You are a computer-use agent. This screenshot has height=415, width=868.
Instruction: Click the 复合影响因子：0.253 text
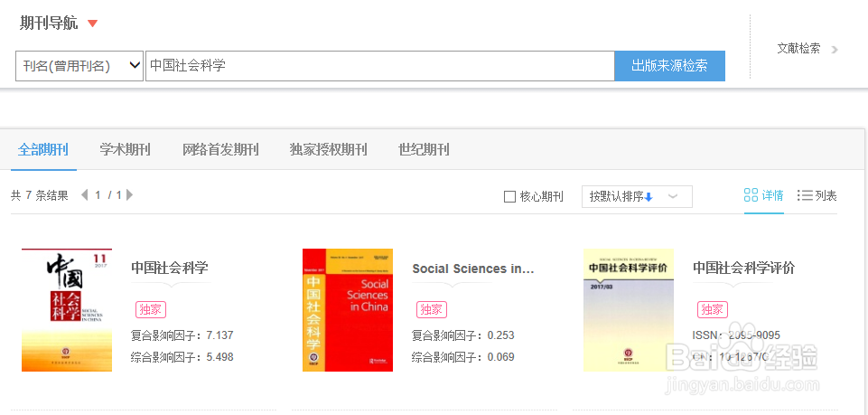(462, 335)
